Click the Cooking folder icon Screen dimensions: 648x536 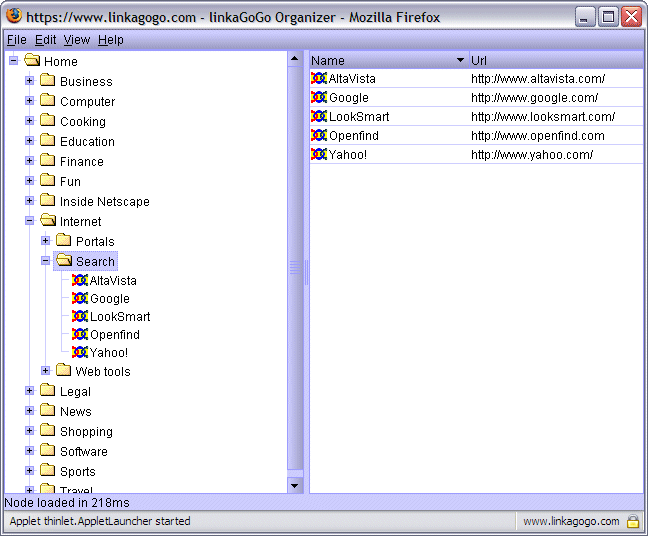tap(48, 120)
